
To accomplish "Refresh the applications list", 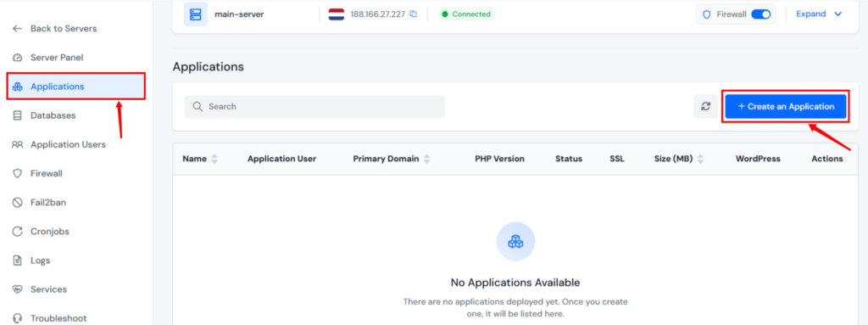I will (705, 106).
